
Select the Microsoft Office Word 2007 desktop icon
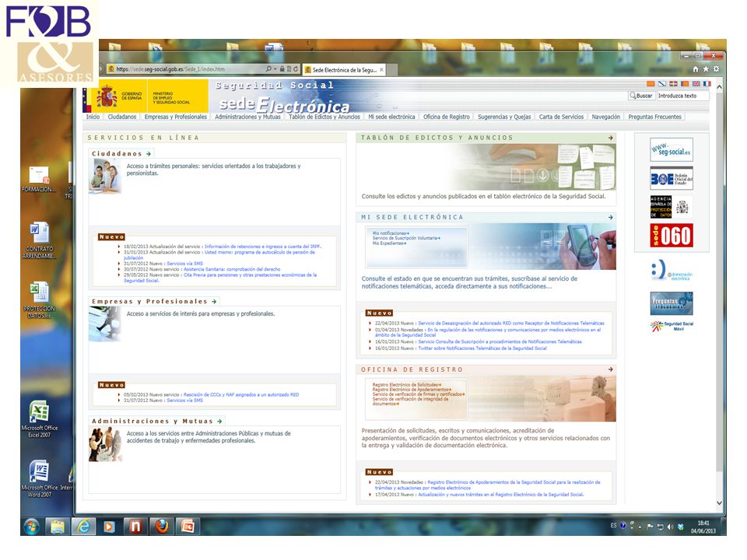pos(39,478)
